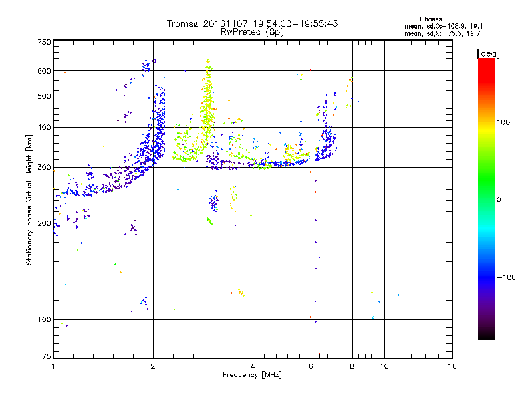Click the RwPretec (8p) subtitle
This screenshot has width=532, height=399.
[252, 32]
